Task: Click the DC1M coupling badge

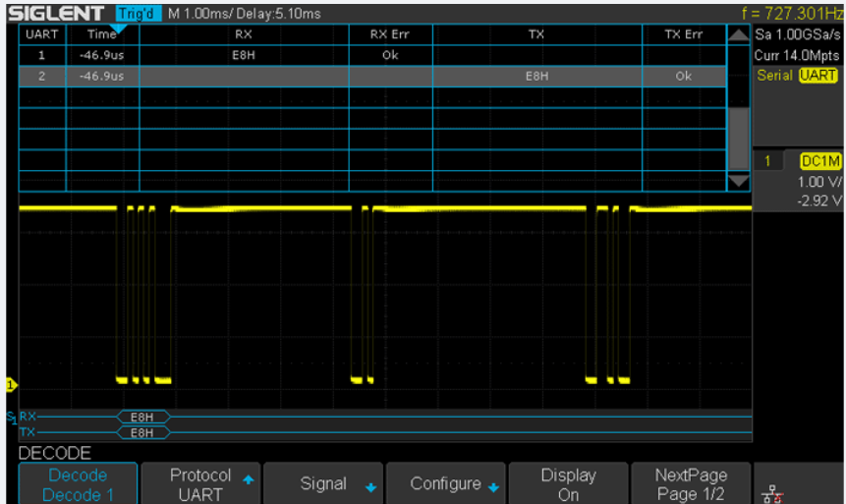Action: point(820,161)
